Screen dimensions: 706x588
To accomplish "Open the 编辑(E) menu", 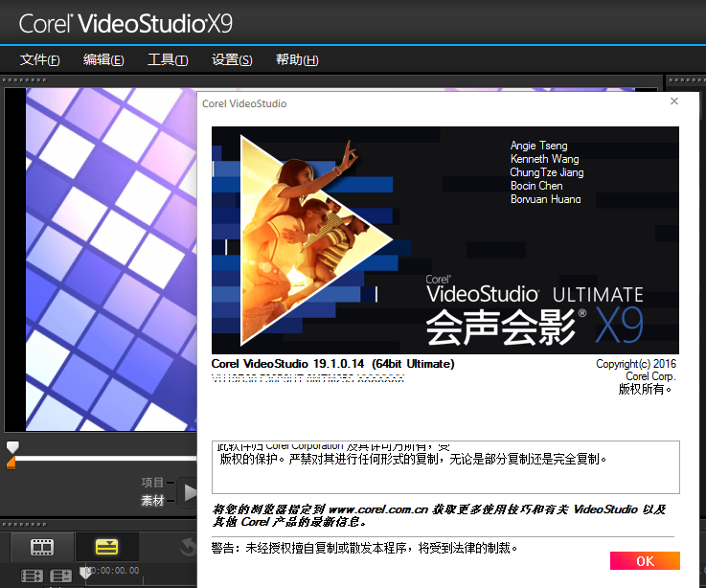I will coord(103,59).
